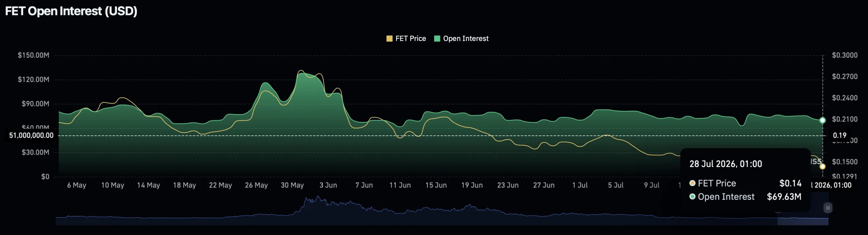868x235 pixels.
Task: Click the tooltip Open Interest value $69.63M
Action: point(784,197)
